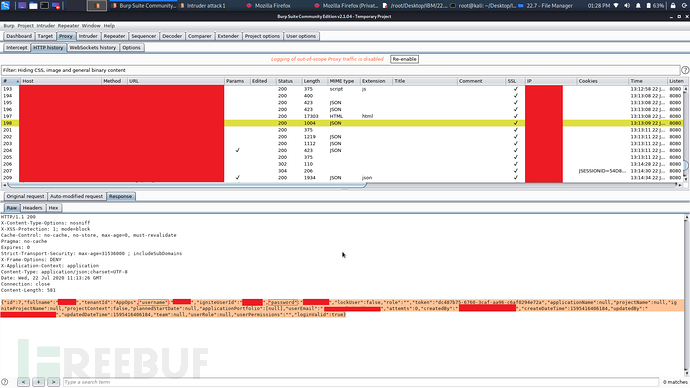Switch to the Headers response view tab
Image resolution: width=690 pixels, height=388 pixels.
(33, 208)
